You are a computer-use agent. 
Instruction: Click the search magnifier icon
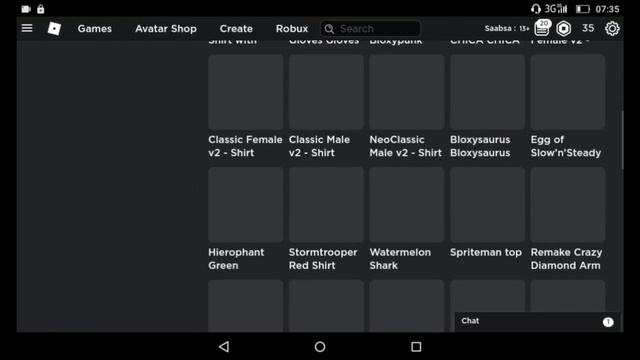tap(329, 29)
